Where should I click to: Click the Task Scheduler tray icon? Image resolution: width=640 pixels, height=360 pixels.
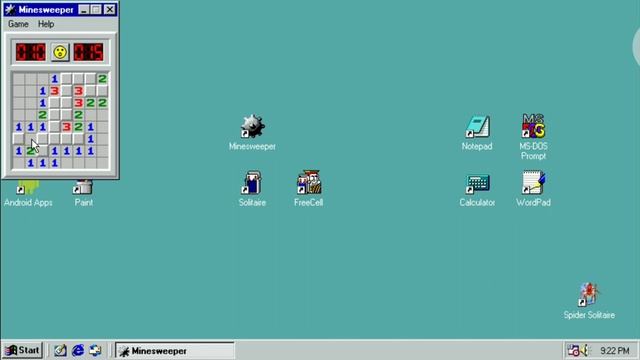(573, 350)
